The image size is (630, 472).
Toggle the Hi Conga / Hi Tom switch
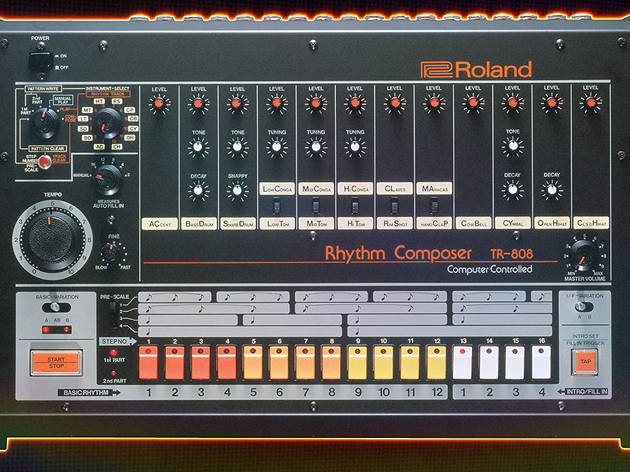coord(355,206)
